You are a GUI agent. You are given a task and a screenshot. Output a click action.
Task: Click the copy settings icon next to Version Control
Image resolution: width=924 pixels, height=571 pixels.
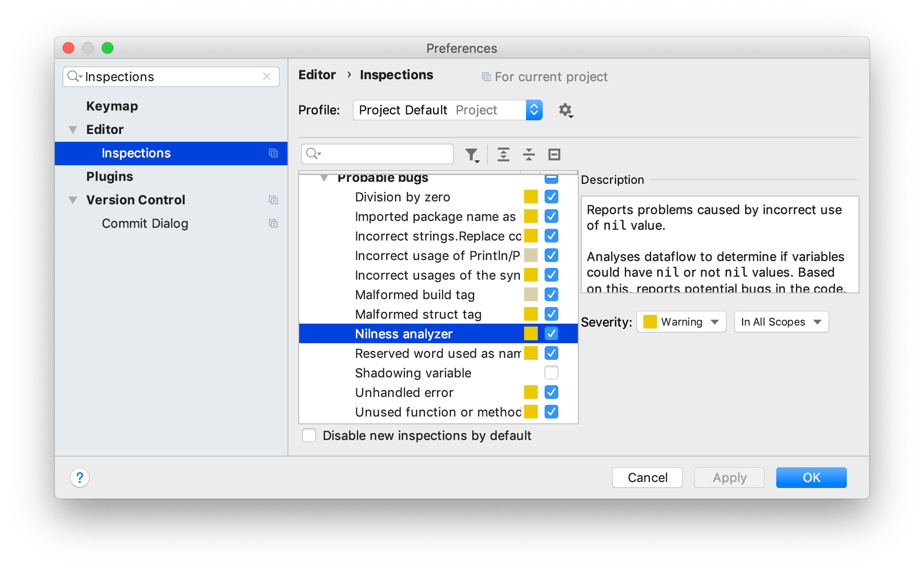tap(273, 200)
